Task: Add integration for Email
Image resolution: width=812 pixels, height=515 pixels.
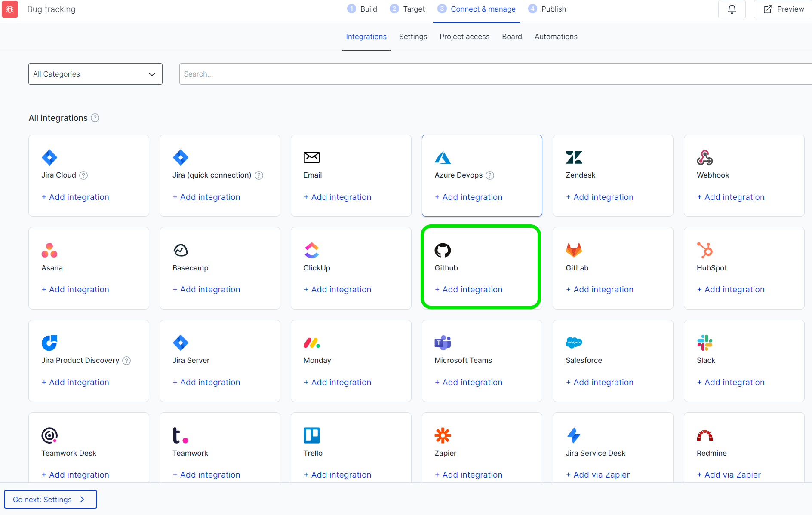Action: (x=338, y=197)
